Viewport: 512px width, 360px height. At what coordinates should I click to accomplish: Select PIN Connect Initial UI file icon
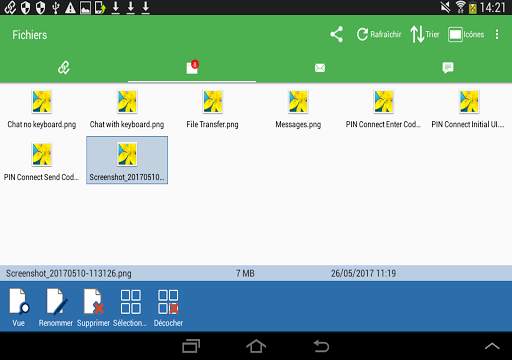coord(469,101)
